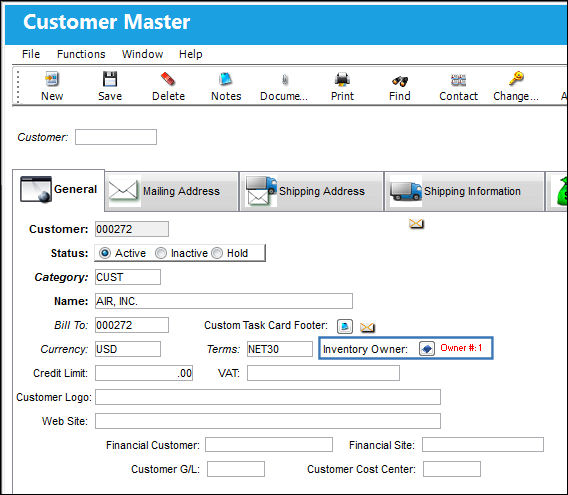
Task: Click the New toolbar icon
Action: coord(52,79)
